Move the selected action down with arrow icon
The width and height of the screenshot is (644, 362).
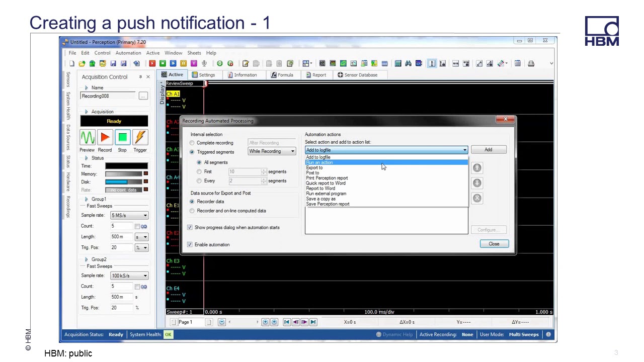[477, 183]
